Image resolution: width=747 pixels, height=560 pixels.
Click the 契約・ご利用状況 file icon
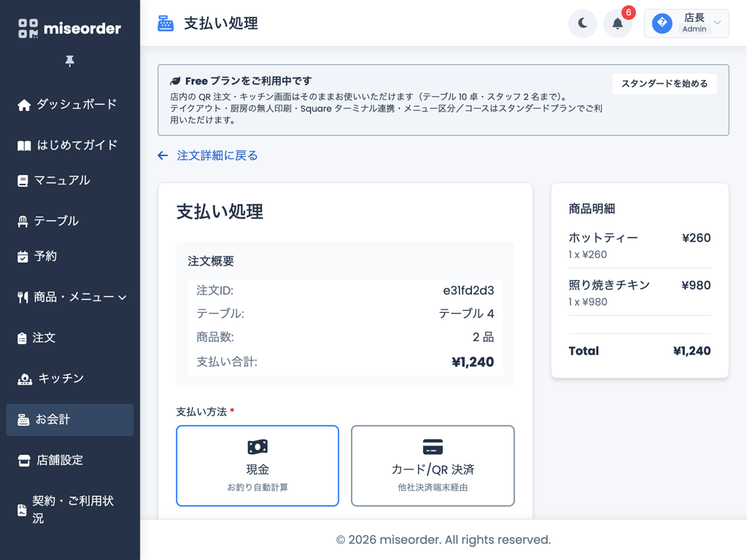(x=22, y=510)
